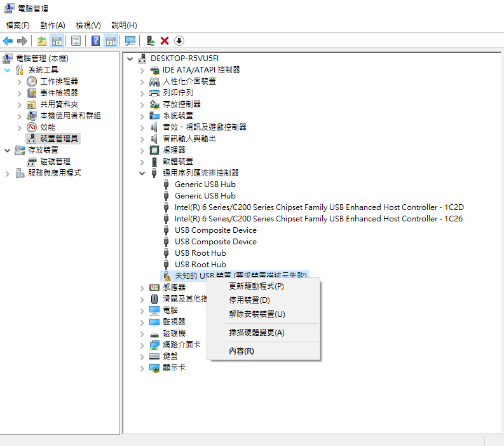Click the 效能 gauge icon
Viewport: 504px width, 446px height.
point(32,127)
